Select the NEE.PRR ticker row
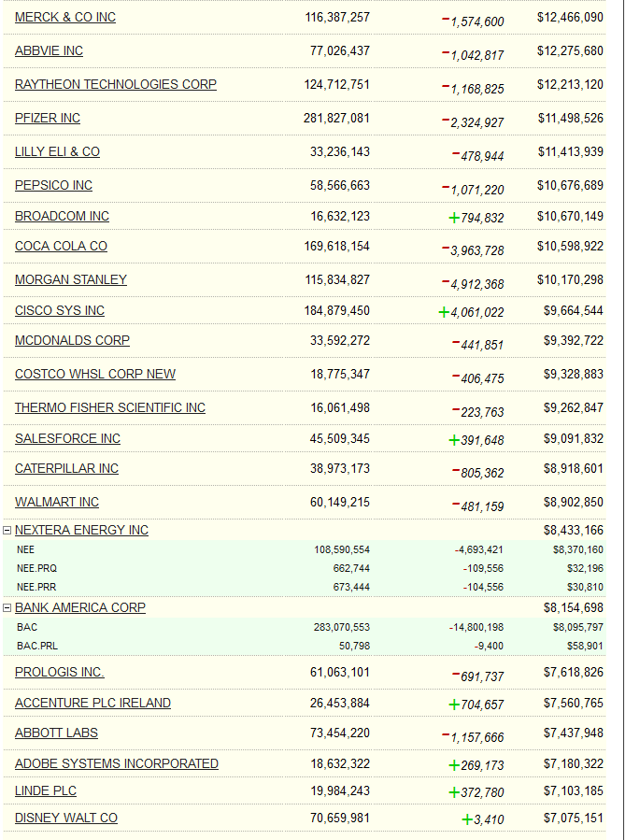Screen dimensions: 625x840 305,587
